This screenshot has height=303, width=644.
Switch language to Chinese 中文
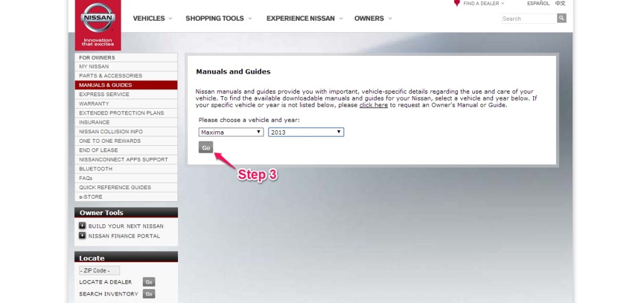pos(560,3)
